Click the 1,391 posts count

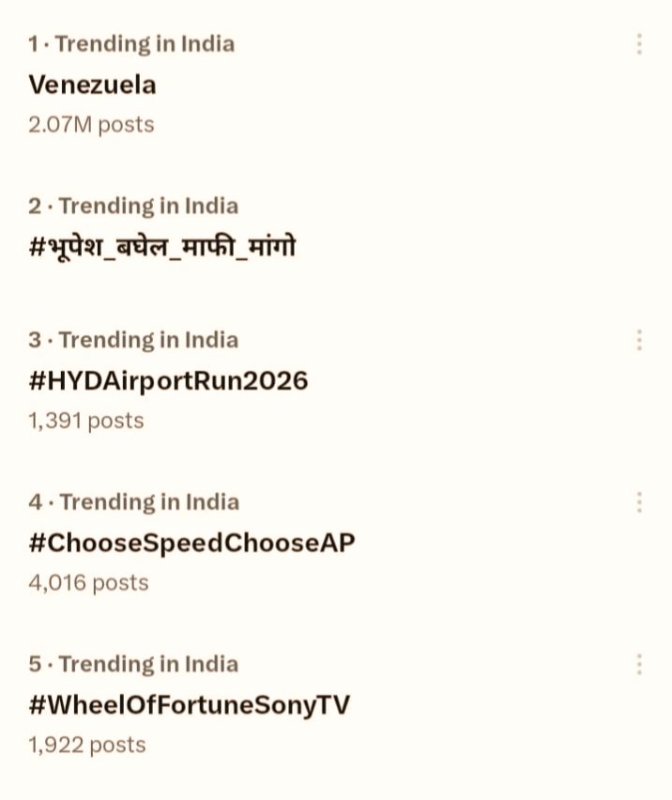[86, 421]
